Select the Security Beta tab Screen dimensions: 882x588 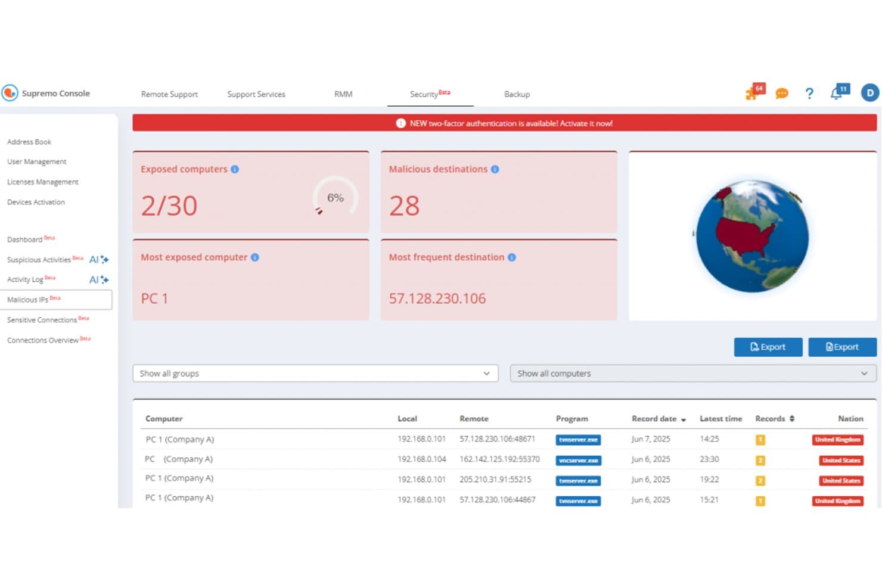[x=430, y=94]
